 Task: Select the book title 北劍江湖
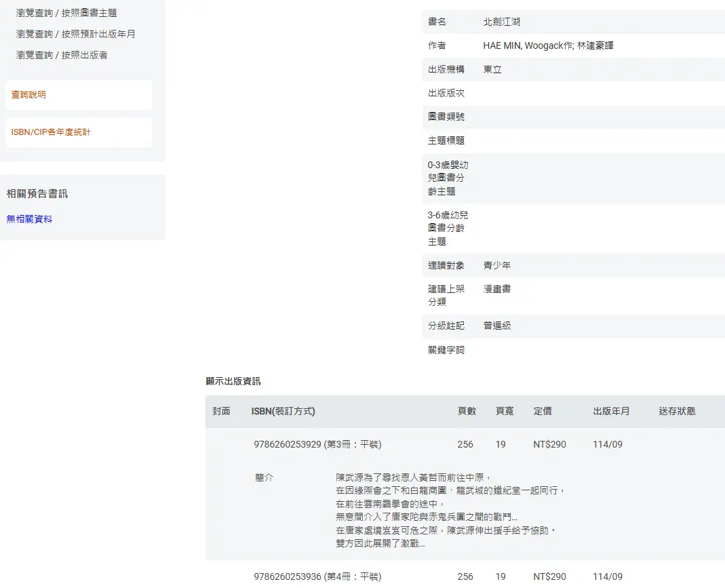(501, 22)
